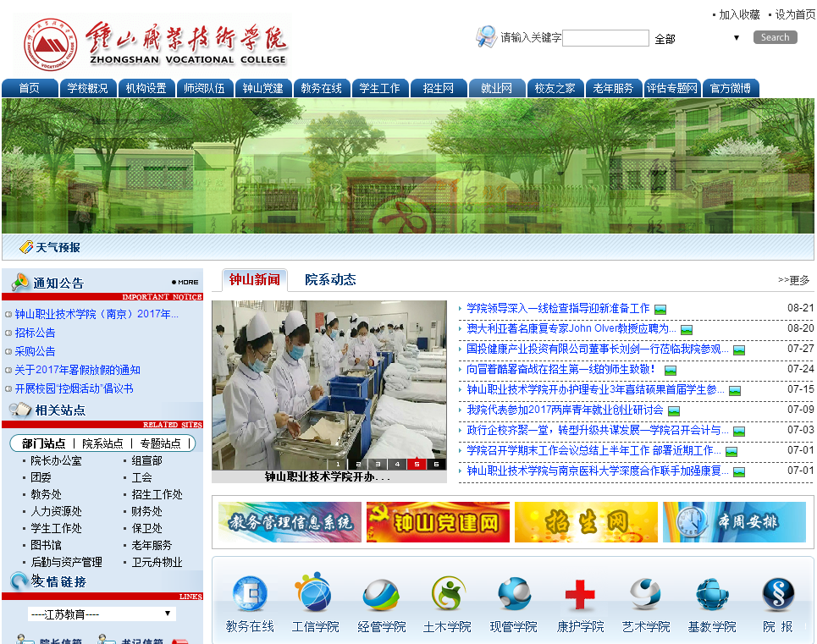Open the 关于2017年暑假放假的通知 notice link

pyautogui.click(x=78, y=370)
